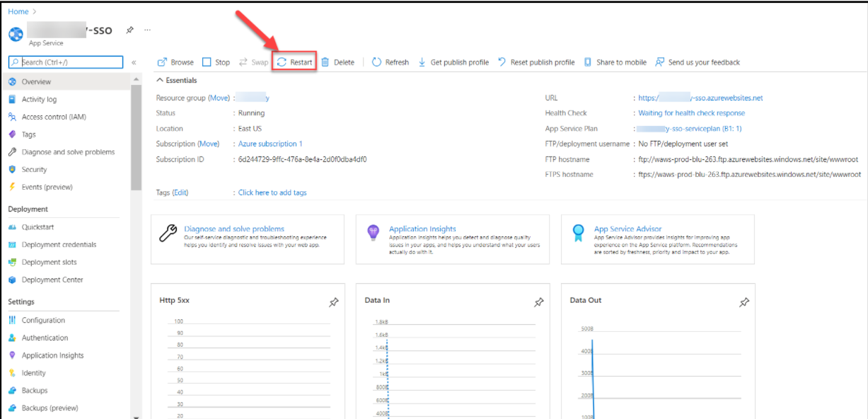Click the Send us your feedback icon

(x=660, y=62)
